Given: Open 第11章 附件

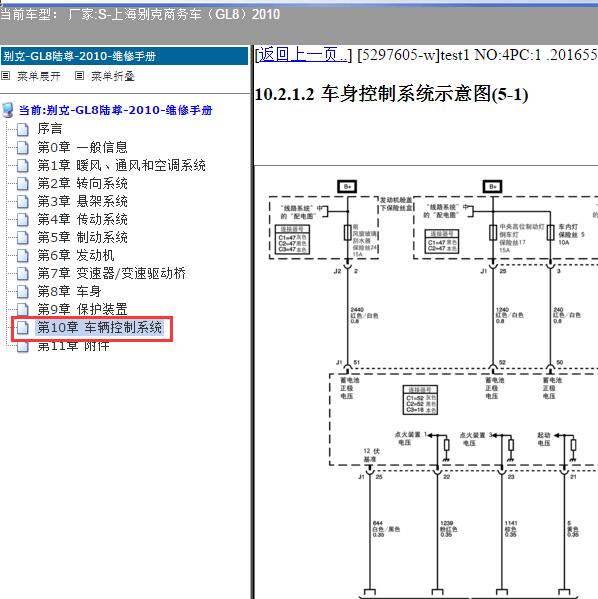Looking at the screenshot, I should [x=73, y=346].
